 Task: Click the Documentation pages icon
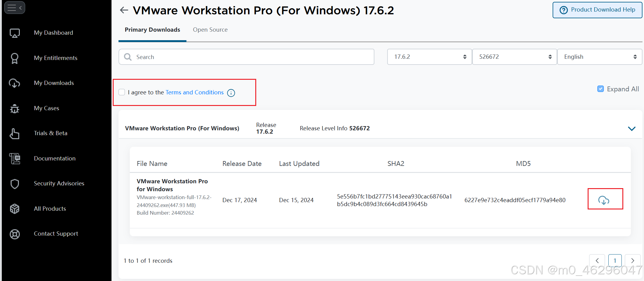click(15, 159)
